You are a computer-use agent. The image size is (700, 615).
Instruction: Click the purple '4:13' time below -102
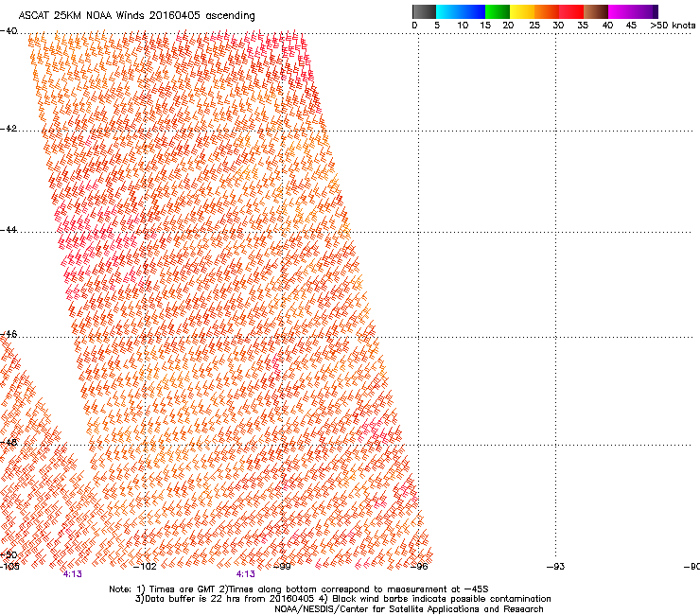click(72, 574)
